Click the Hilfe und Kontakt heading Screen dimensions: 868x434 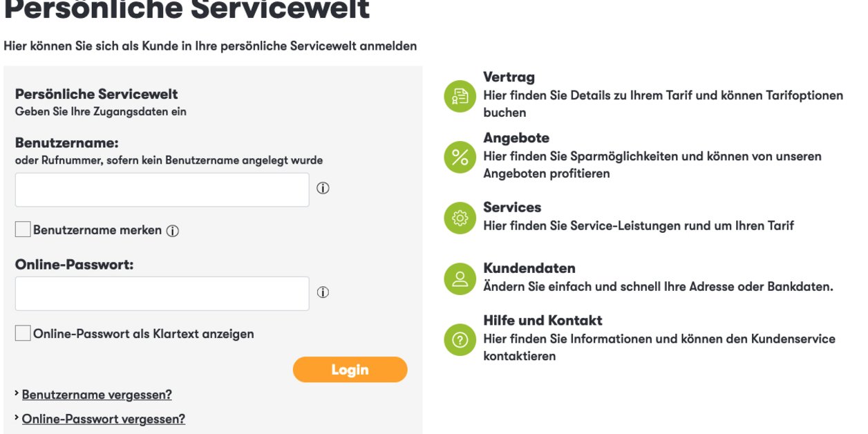coord(542,320)
